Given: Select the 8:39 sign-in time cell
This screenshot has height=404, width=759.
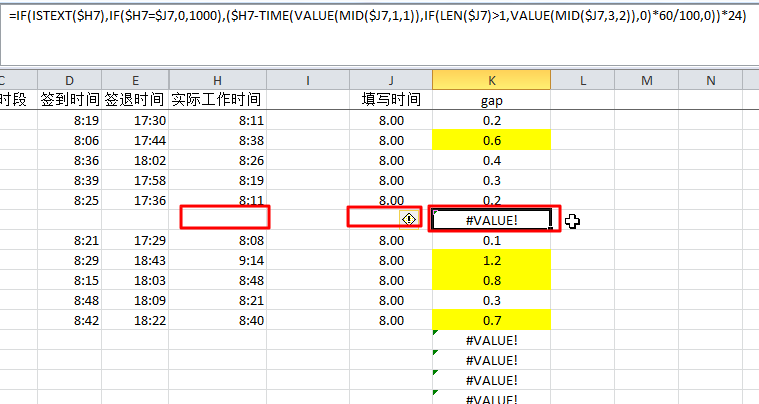Looking at the screenshot, I should tap(69, 180).
